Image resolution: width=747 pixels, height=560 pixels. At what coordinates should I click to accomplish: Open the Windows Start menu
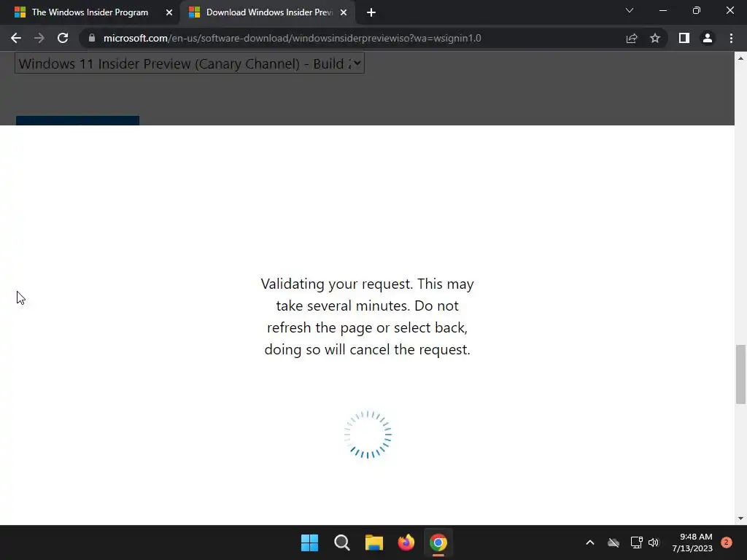point(309,542)
